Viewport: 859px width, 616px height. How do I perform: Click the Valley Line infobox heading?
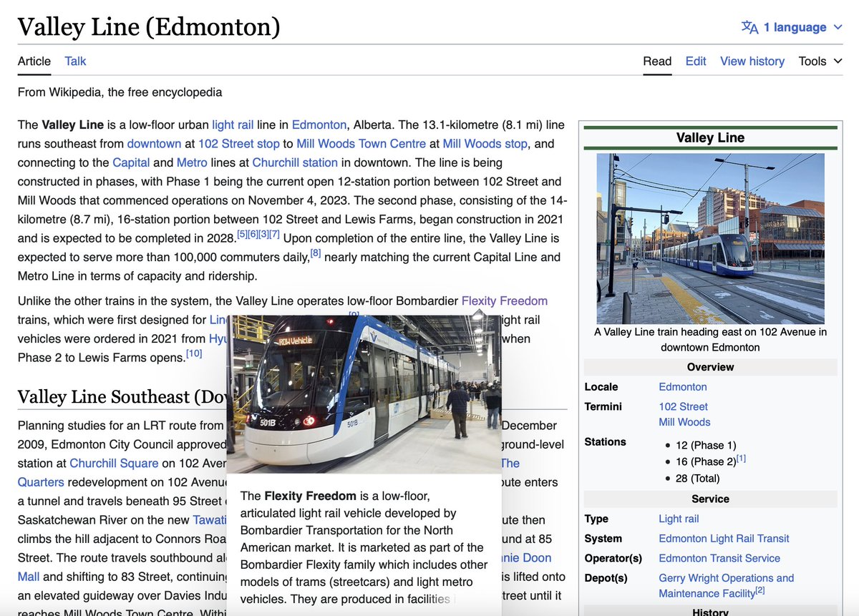click(x=710, y=137)
